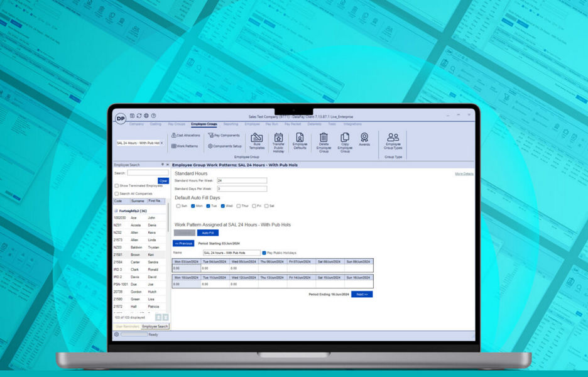Check the Sun auto fill day

coord(178,206)
